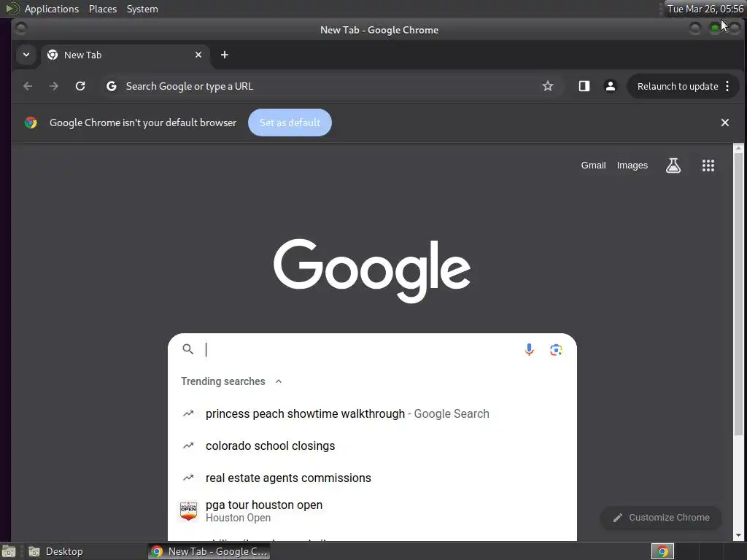Click the forward navigation arrow
Image resolution: width=747 pixels, height=560 pixels.
[x=54, y=86]
